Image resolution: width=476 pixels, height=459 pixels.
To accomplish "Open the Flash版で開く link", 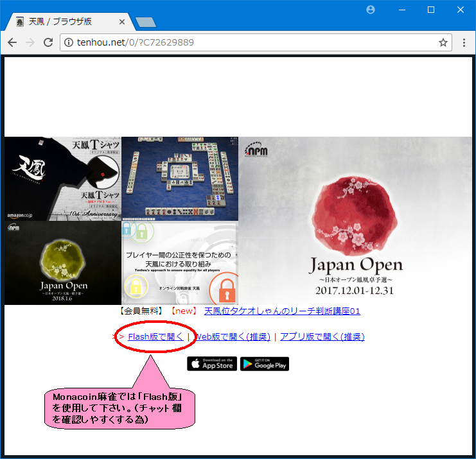I will point(155,337).
